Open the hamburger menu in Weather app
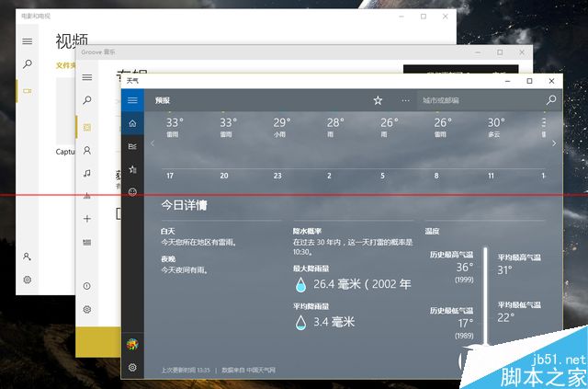588x389 pixels. click(132, 100)
